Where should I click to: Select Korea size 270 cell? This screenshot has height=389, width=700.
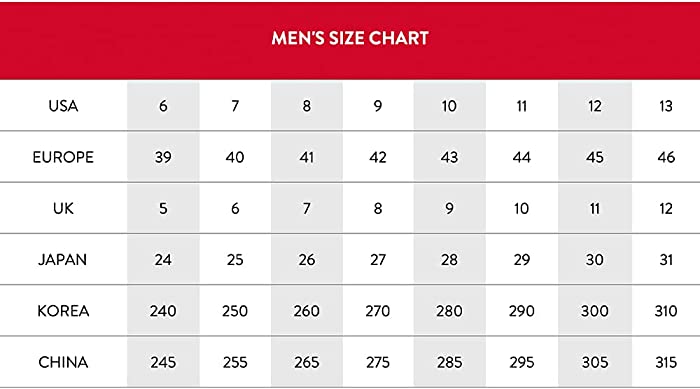click(378, 311)
